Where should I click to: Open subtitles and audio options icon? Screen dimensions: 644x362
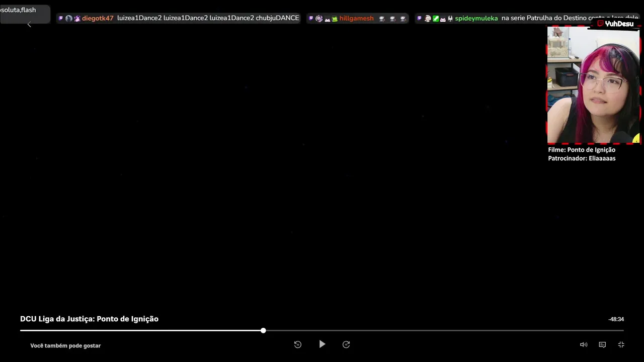tap(602, 344)
